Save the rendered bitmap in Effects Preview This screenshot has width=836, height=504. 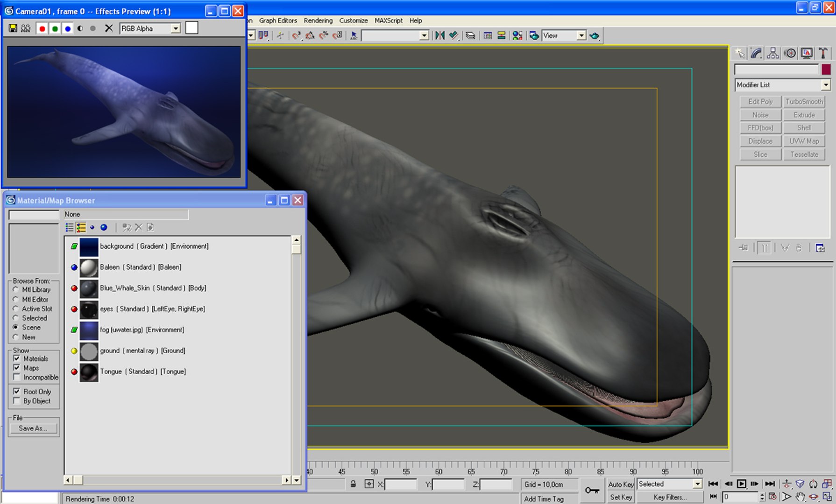coord(13,28)
